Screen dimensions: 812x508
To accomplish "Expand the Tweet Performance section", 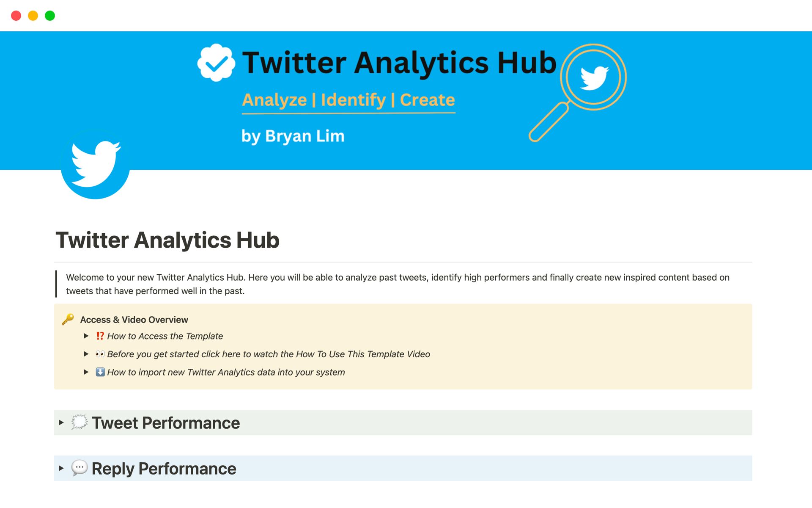I will coord(61,422).
